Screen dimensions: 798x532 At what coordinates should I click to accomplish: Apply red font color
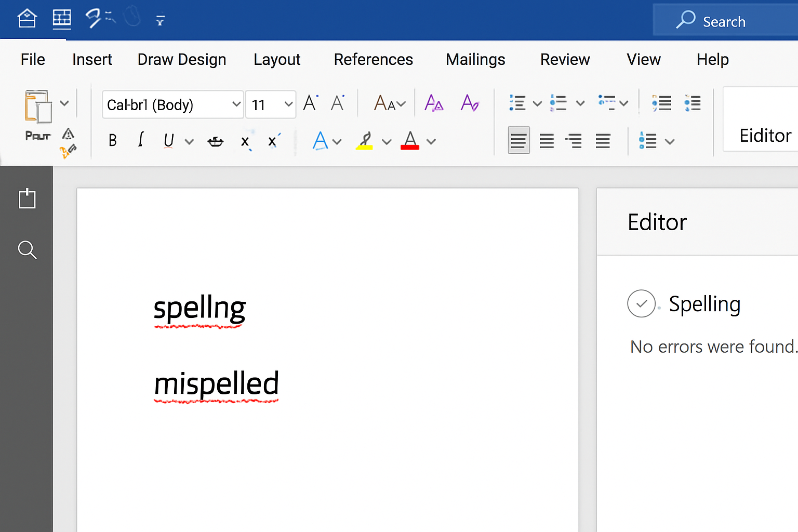coord(410,140)
